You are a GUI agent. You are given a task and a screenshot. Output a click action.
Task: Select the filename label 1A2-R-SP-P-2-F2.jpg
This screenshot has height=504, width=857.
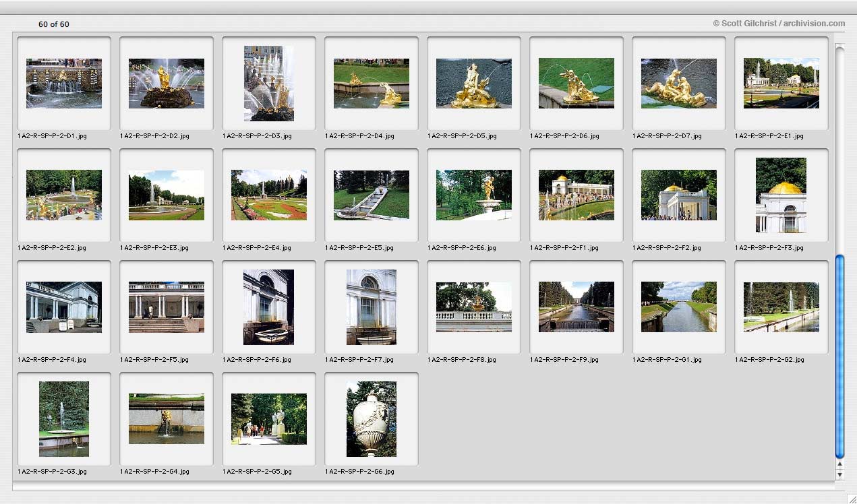(667, 248)
